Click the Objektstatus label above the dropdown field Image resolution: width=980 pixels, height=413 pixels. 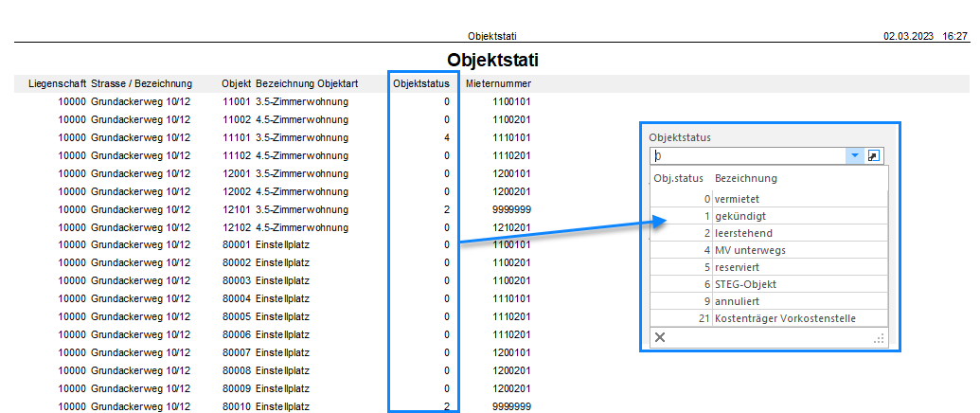pyautogui.click(x=680, y=136)
